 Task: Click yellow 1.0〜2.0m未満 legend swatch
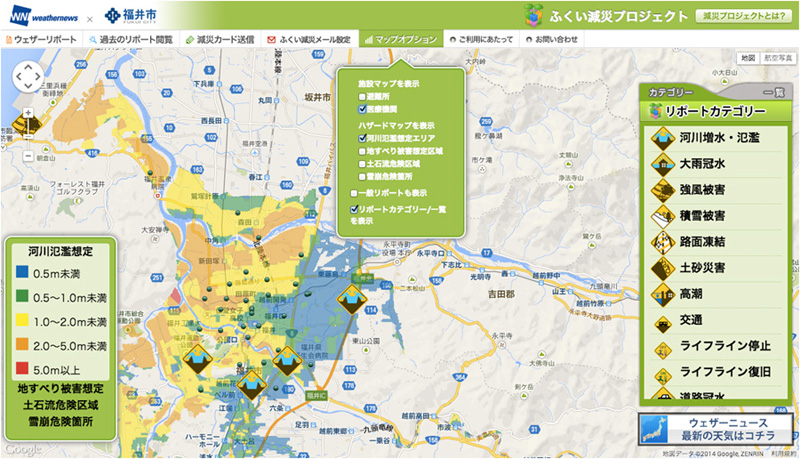22,320
